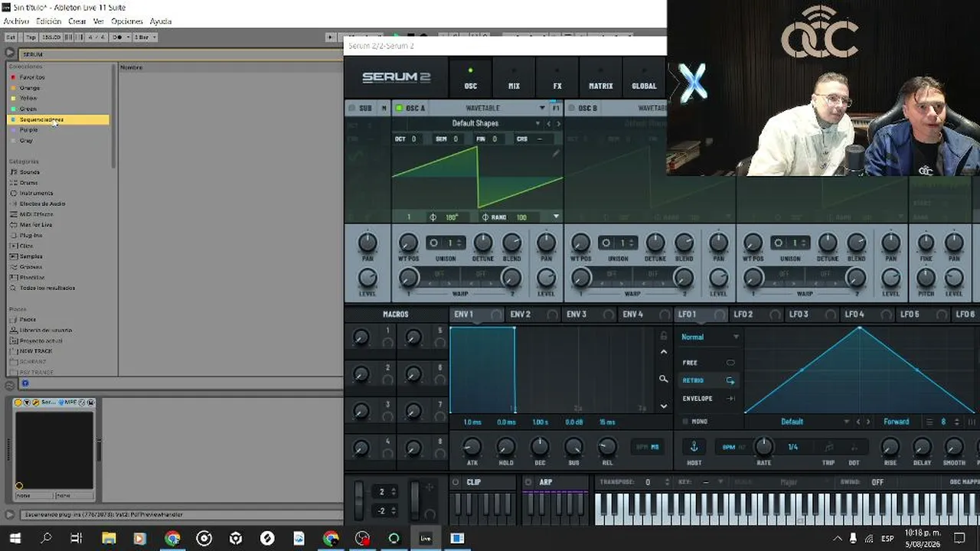Switch to the MIX tab in Serum
Viewport: 980px width, 551px height.
[514, 79]
